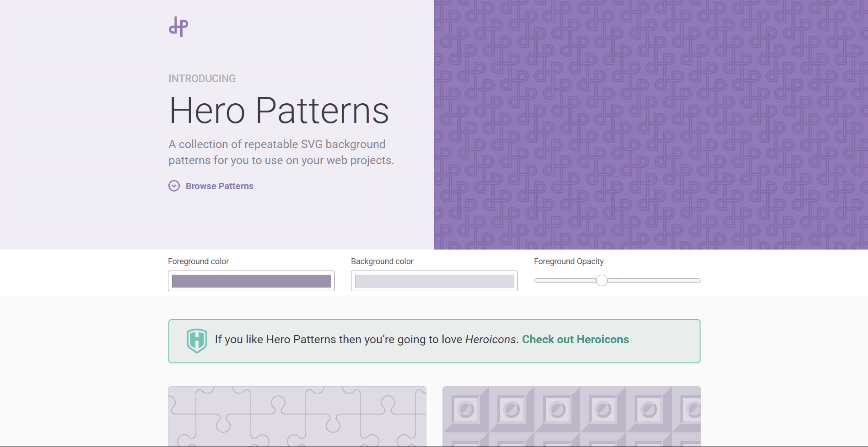
Task: Click the Background color input field
Action: tap(434, 281)
